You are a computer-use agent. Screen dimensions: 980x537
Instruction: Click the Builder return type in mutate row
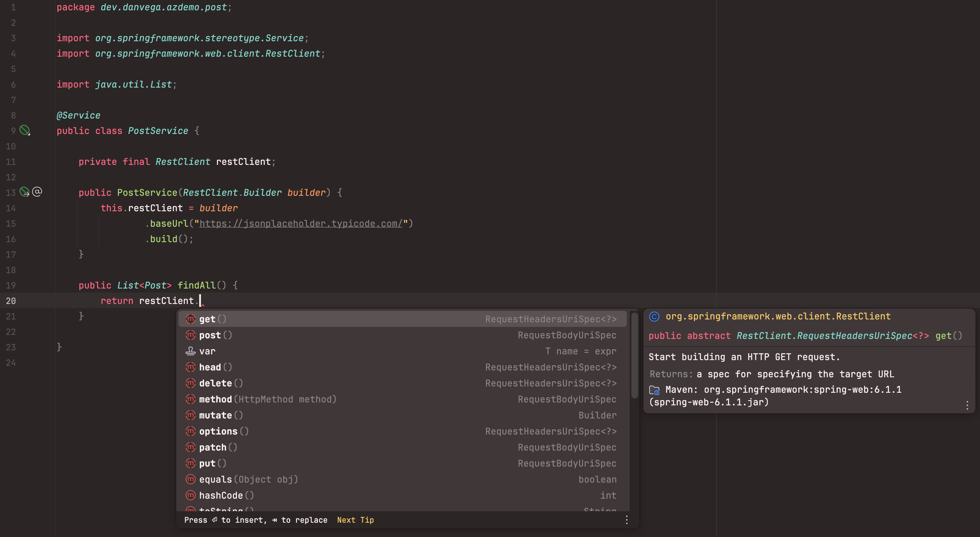[597, 415]
